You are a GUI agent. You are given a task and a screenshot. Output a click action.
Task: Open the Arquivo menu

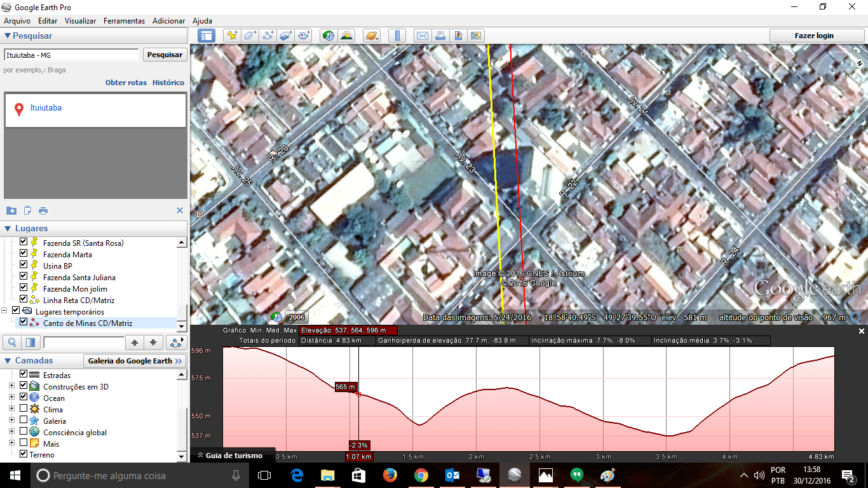coord(17,21)
